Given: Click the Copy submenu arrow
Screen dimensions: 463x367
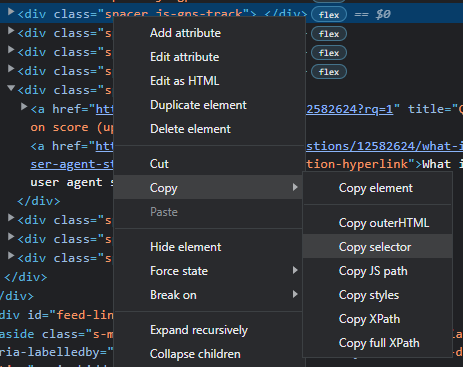Looking at the screenshot, I should (x=295, y=187).
